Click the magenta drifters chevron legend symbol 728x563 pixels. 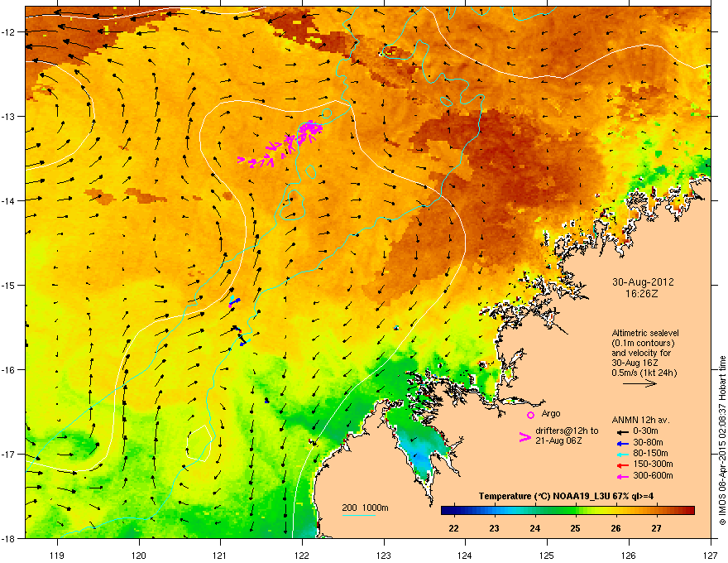click(524, 436)
